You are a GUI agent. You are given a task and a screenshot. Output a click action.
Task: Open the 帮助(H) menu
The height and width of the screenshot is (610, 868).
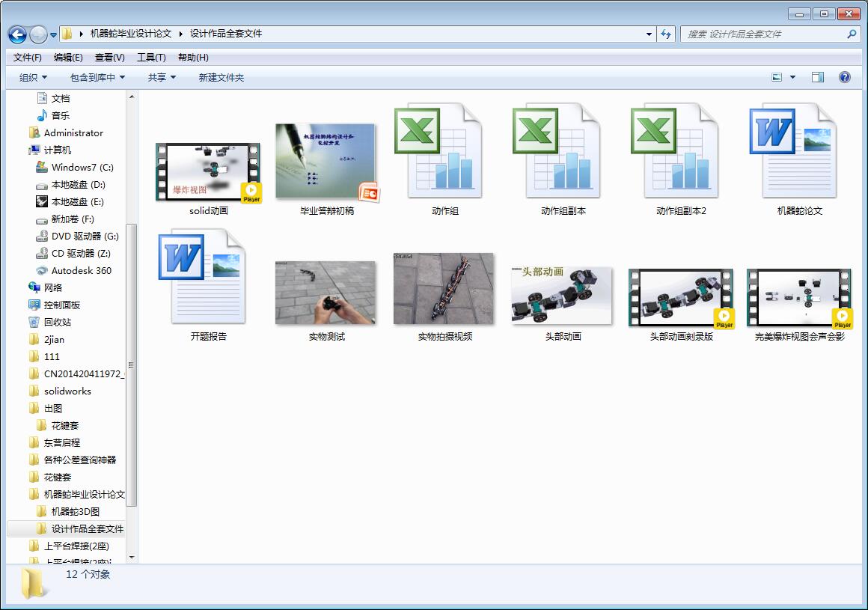(193, 58)
